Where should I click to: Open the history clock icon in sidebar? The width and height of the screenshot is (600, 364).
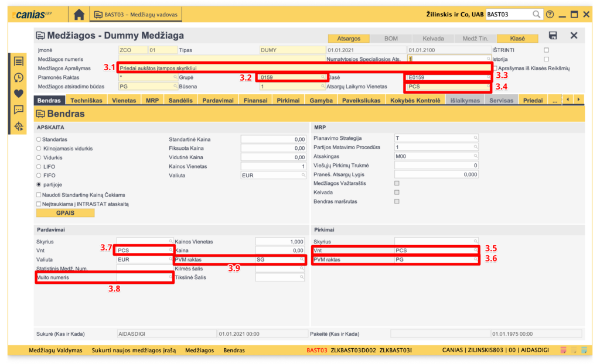19,77
